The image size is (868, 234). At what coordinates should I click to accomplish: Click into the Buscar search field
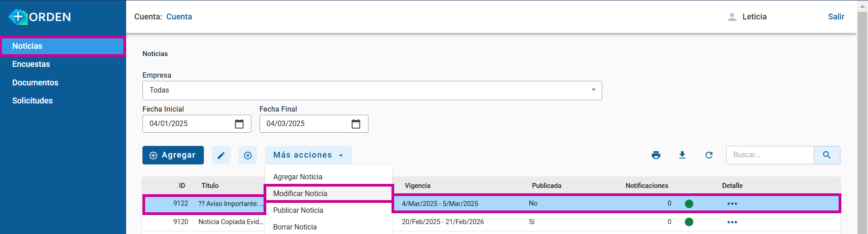point(769,155)
